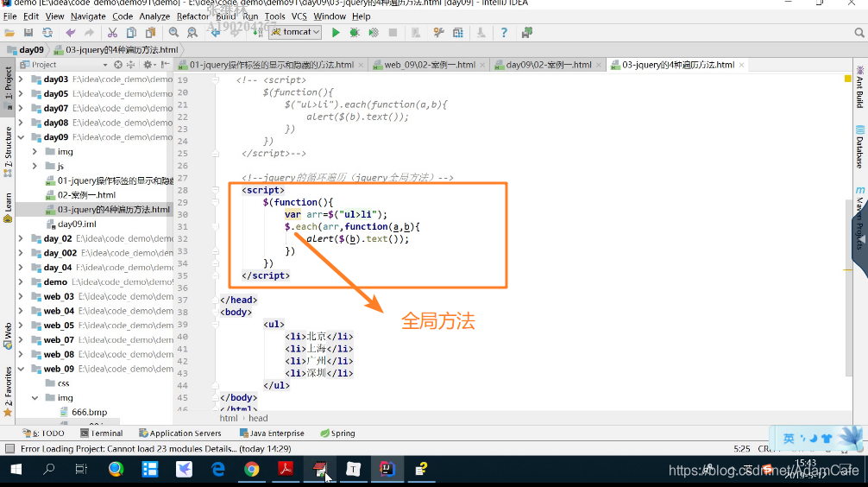The image size is (868, 487).
Task: Expand the day03 module node
Action: click(21, 79)
